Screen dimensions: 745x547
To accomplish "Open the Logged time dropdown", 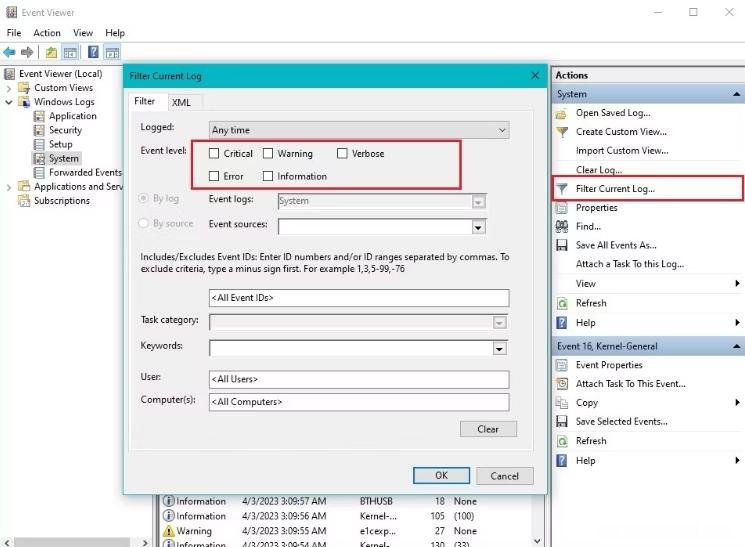I will [x=359, y=130].
